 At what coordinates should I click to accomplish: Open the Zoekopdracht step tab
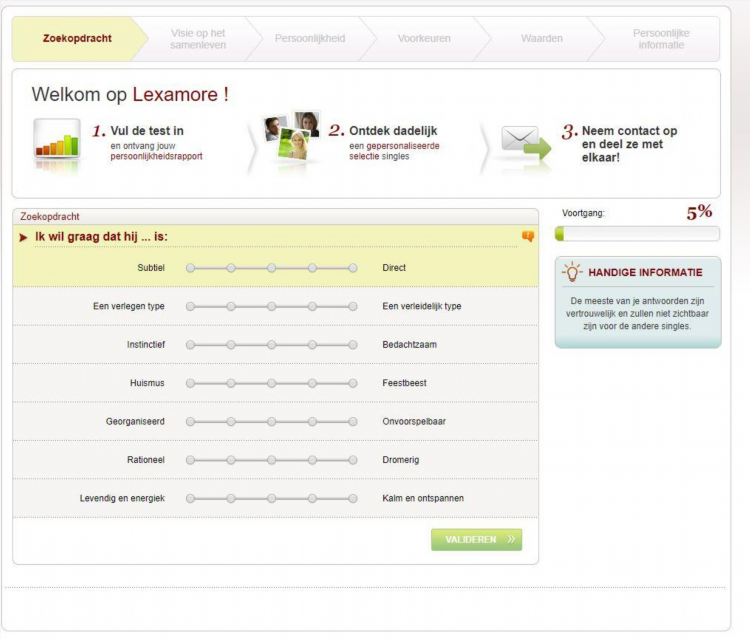pos(77,39)
